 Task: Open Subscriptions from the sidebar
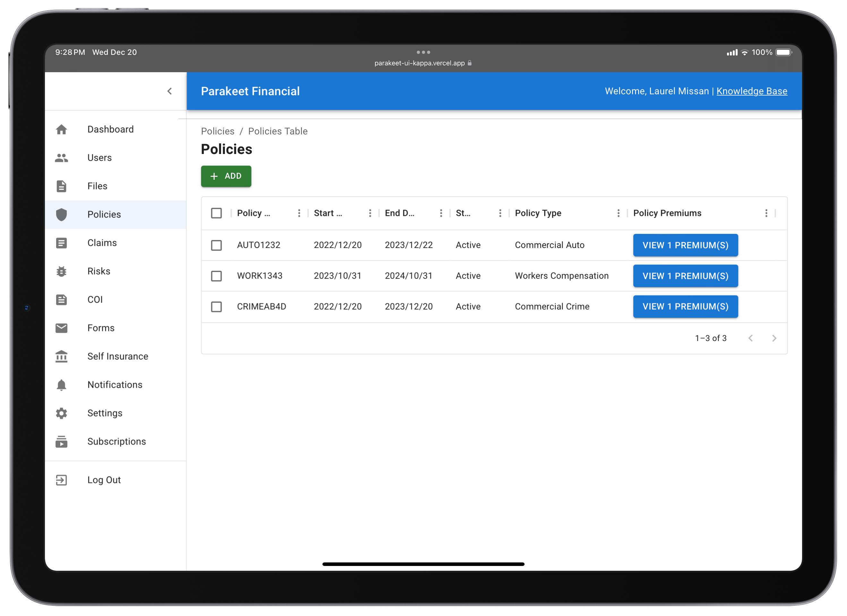point(116,442)
